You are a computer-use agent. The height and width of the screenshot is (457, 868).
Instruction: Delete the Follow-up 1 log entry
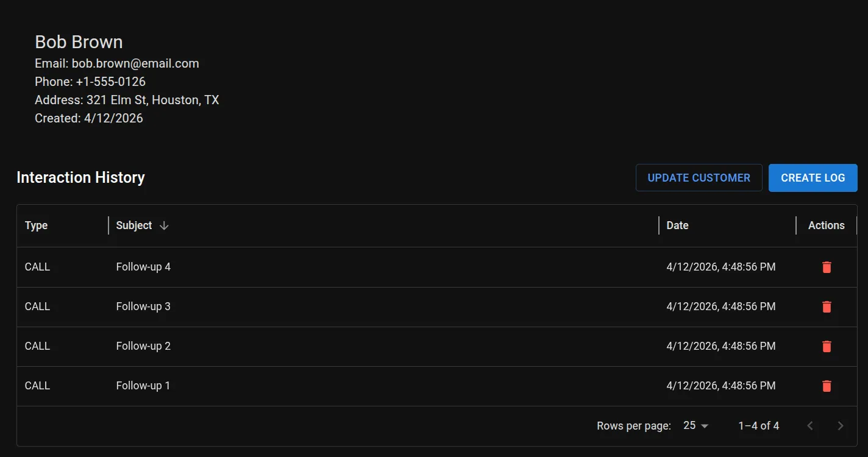pyautogui.click(x=827, y=386)
